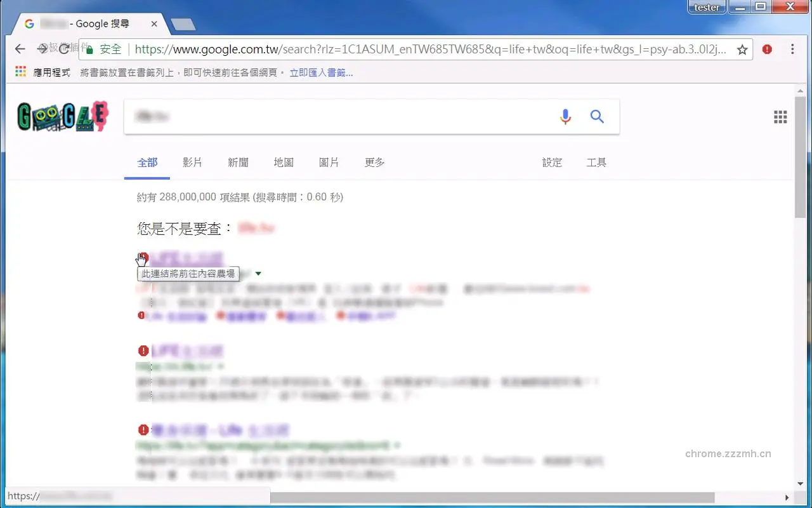Click the magnifier icon to search
The height and width of the screenshot is (508, 812).
point(597,116)
